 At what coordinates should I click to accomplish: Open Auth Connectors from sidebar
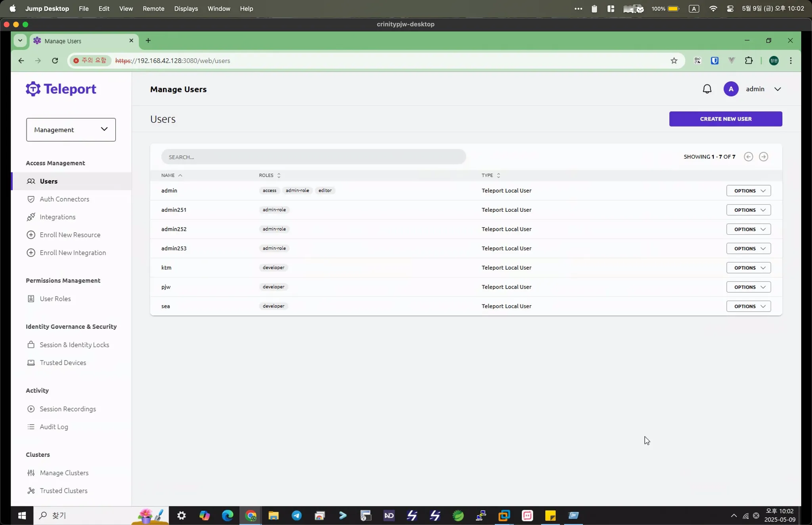pos(64,199)
